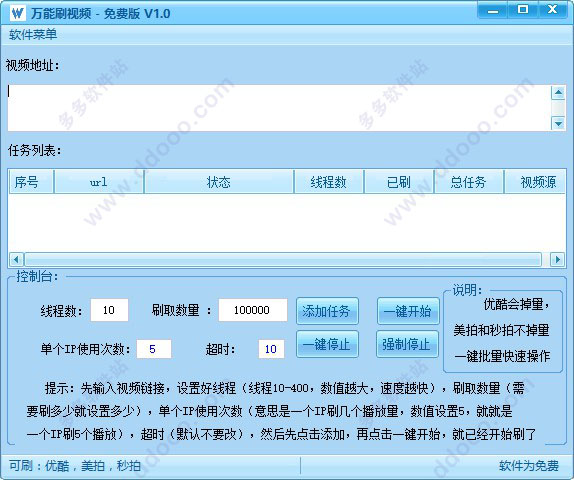Click the 软件为免费 status bar text

(529, 466)
